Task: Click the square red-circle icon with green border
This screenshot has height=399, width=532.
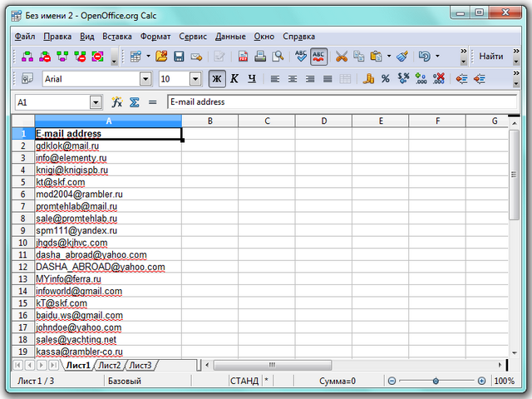Action: pyautogui.click(x=98, y=57)
